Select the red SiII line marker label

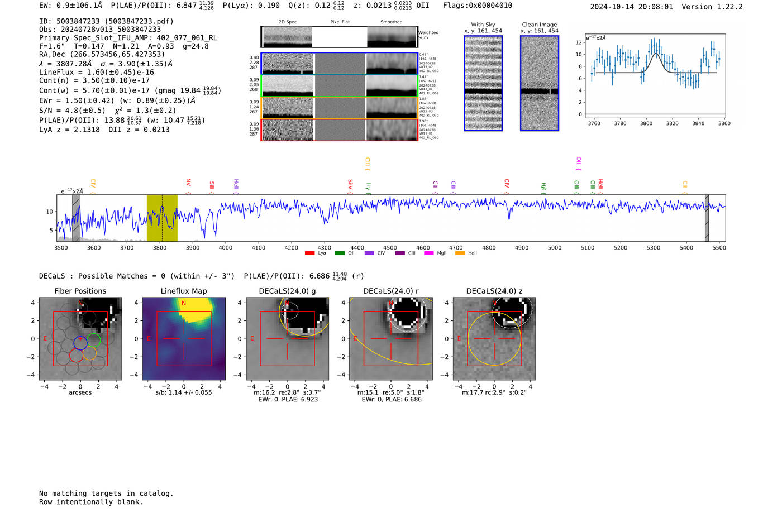pos(212,186)
